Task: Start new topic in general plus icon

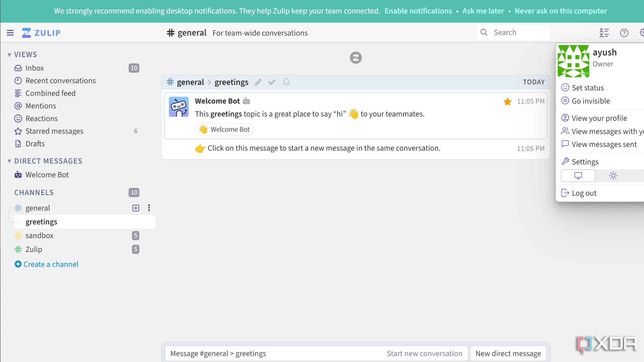Action: tap(136, 208)
